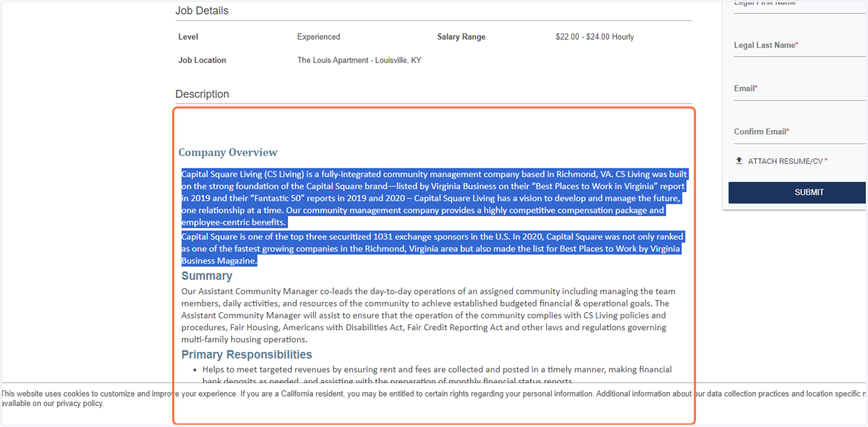Click the Job Location label
Screen dimensions: 868x427
tap(202, 61)
